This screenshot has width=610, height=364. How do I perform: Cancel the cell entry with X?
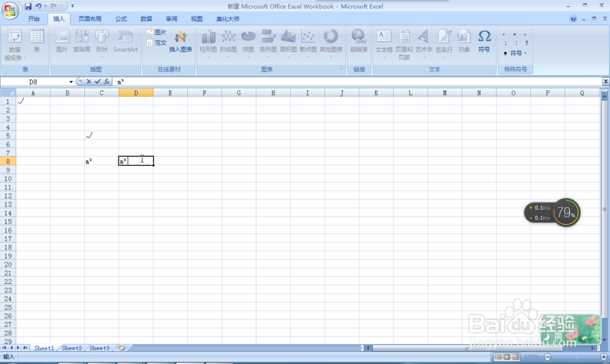click(x=89, y=82)
